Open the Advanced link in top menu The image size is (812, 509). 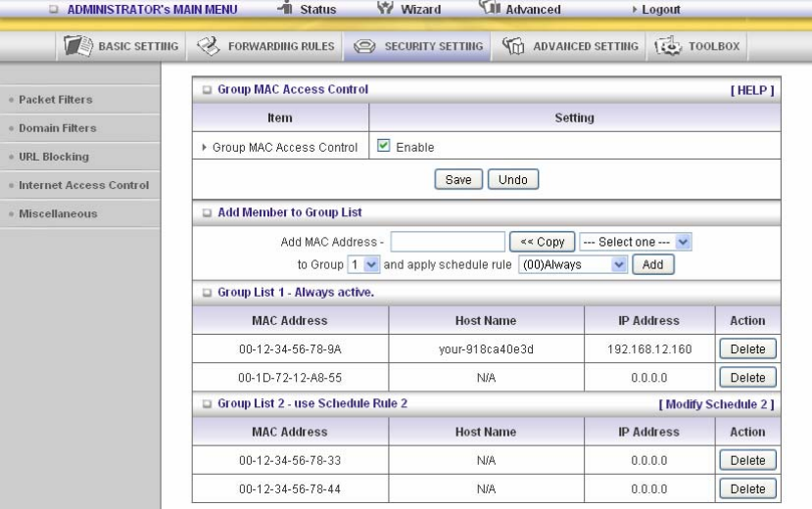click(533, 10)
